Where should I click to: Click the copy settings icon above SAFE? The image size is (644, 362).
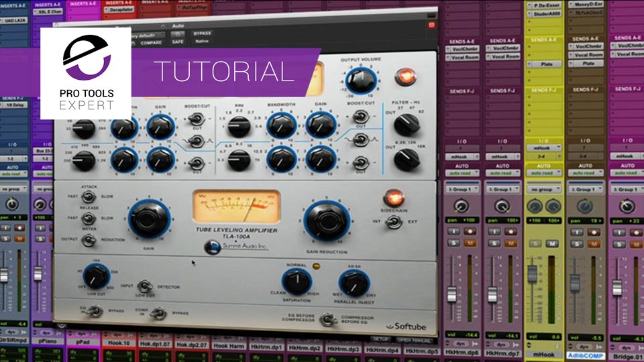[178, 34]
